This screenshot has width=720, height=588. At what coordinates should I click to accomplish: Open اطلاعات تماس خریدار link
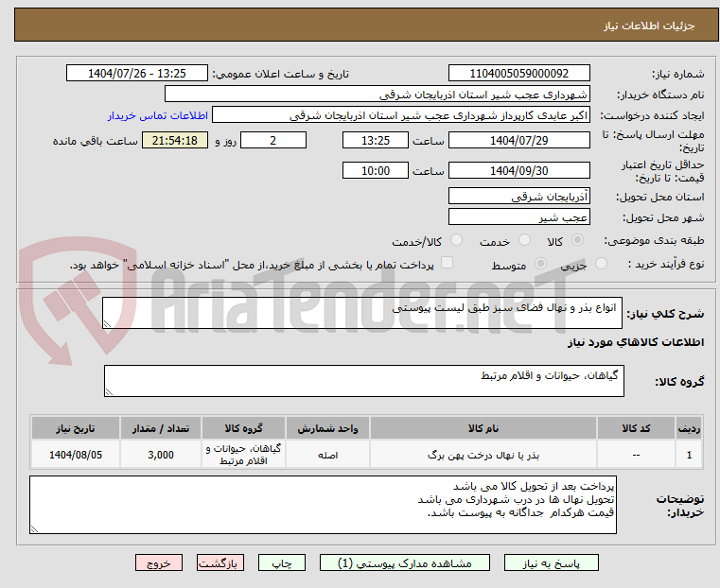click(x=158, y=115)
